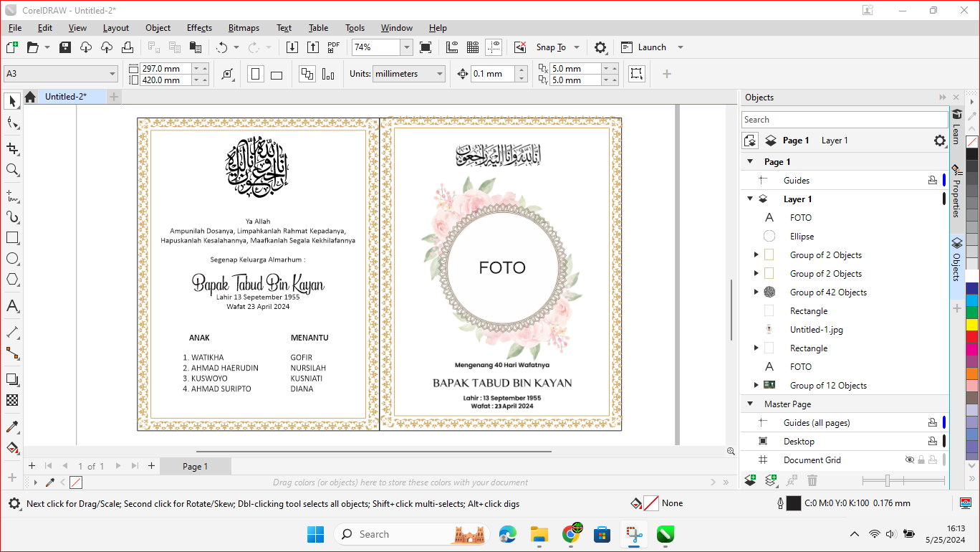The height and width of the screenshot is (552, 980).
Task: Pick the red palette swatch
Action: click(972, 337)
